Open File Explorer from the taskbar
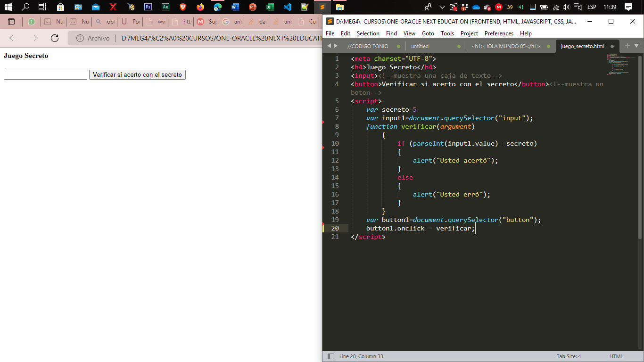Screen dimensions: 644x362 340,7
